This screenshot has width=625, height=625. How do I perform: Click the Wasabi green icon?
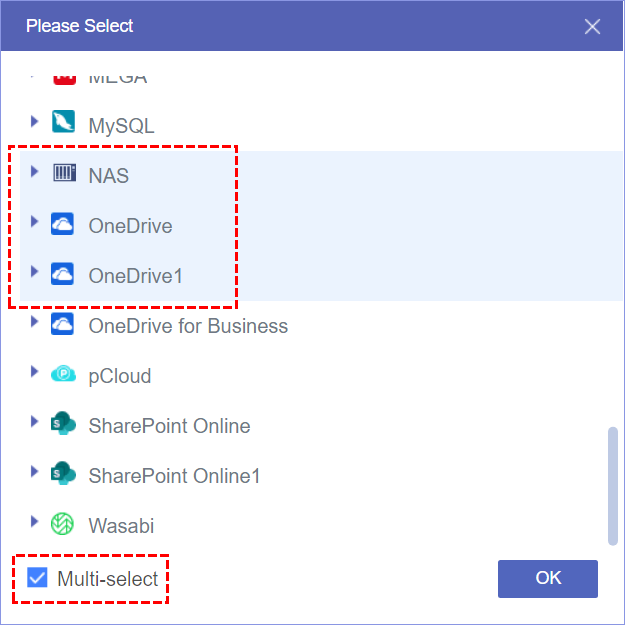click(62, 524)
